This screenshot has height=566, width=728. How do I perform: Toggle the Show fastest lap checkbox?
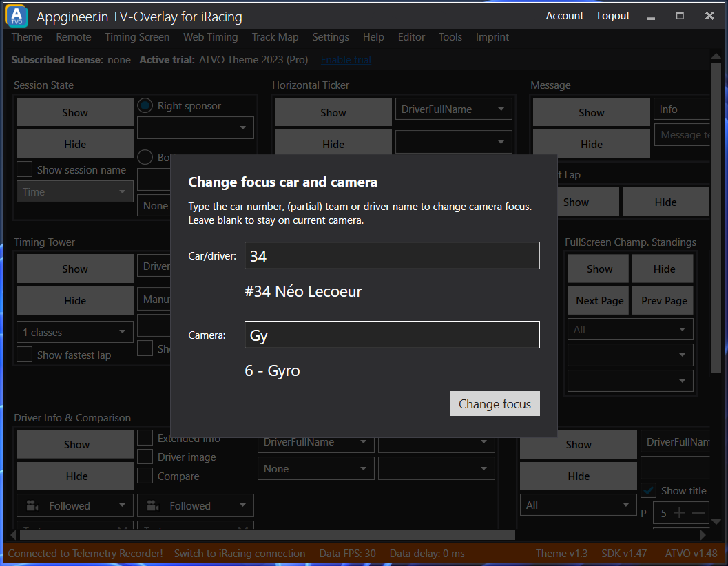24,355
